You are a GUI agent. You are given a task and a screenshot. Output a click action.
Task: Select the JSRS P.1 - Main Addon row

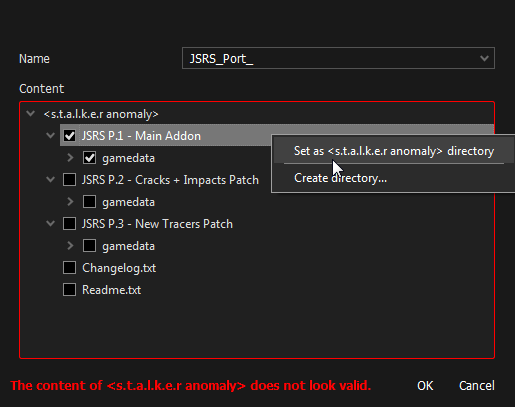tap(141, 136)
